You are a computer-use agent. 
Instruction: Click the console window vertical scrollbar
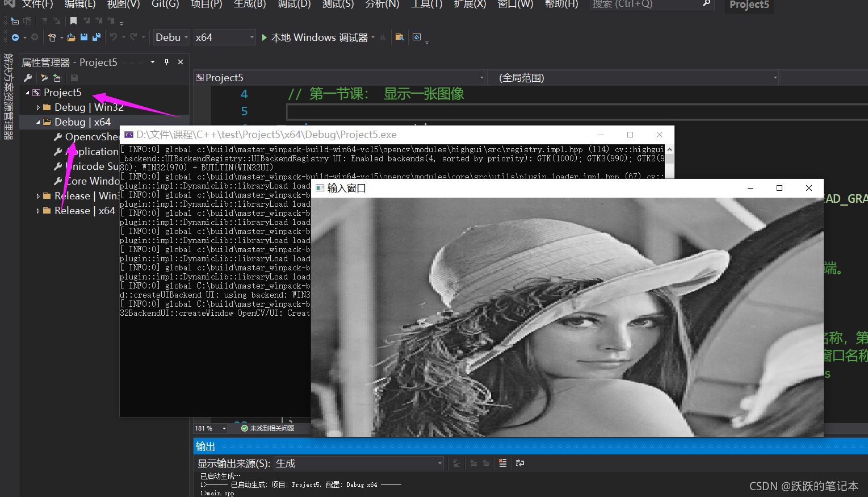[669, 162]
